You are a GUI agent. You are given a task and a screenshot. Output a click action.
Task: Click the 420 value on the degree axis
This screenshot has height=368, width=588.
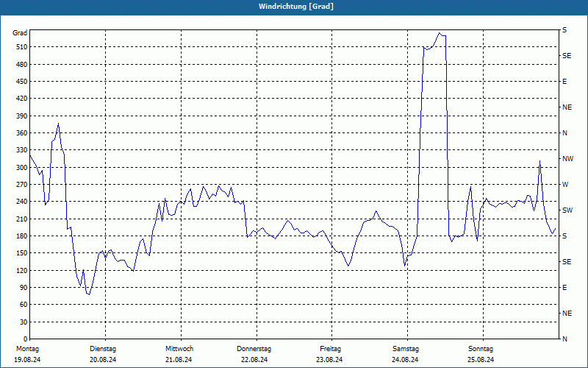[22, 99]
